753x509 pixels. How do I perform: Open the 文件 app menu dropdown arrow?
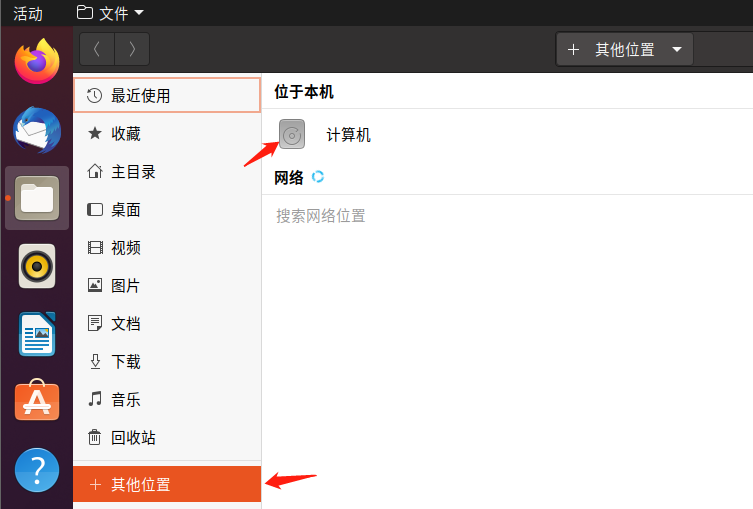(x=139, y=12)
